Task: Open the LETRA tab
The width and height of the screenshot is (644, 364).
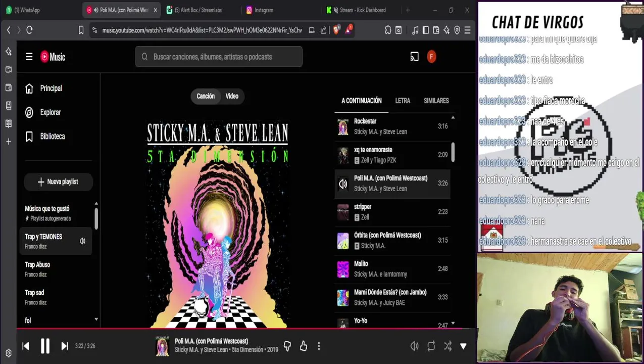Action: pyautogui.click(x=403, y=101)
